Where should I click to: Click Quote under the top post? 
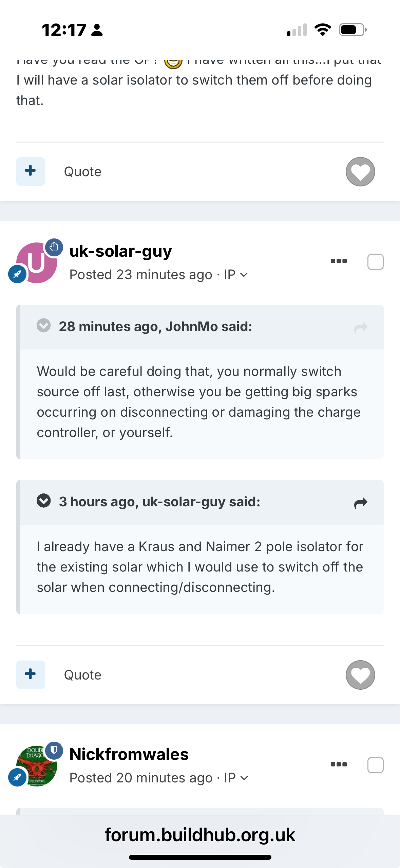(82, 171)
